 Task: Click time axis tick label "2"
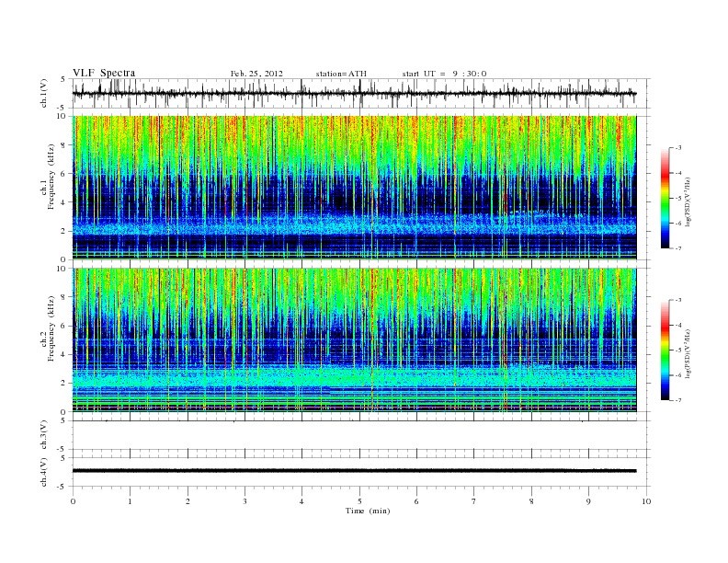point(188,501)
